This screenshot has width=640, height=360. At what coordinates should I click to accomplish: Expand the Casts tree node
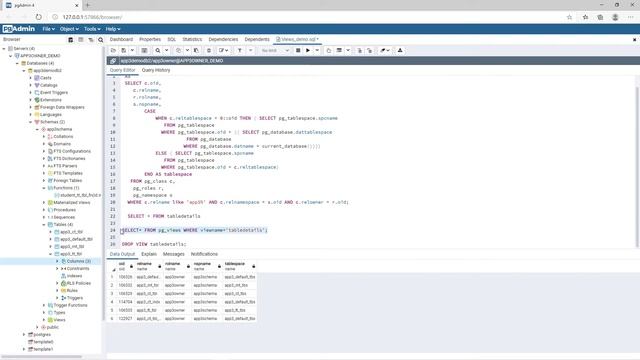[31, 78]
